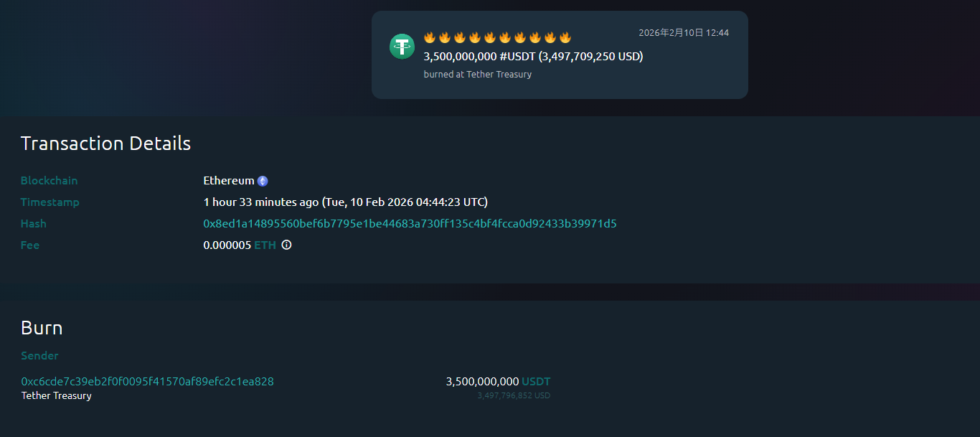
Task: Click the "burned at Tether Treasury" caption
Action: pos(477,75)
